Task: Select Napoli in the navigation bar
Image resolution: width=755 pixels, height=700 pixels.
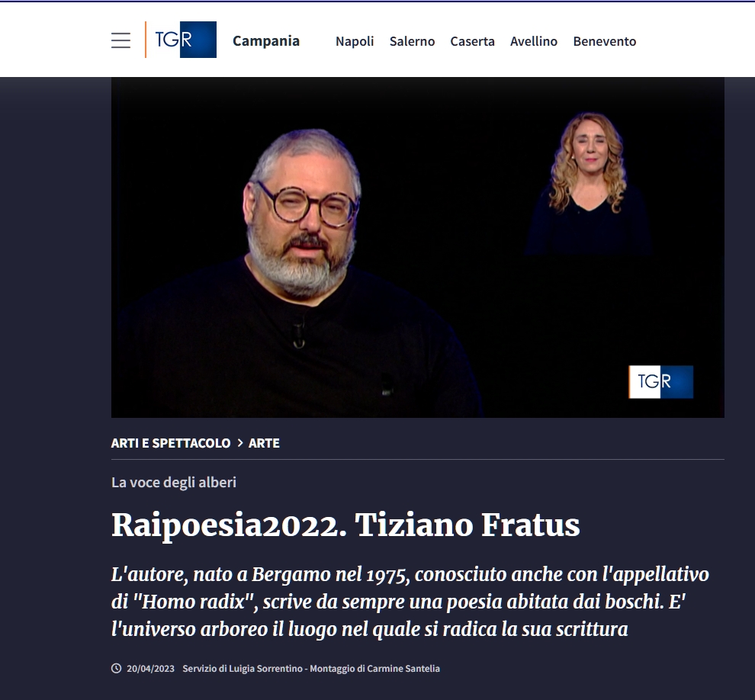Action: (355, 41)
